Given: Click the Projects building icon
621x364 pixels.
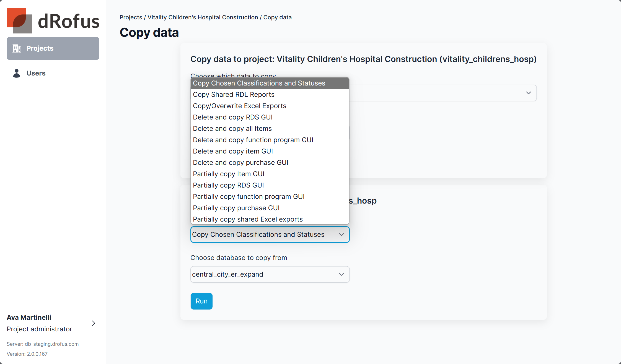Looking at the screenshot, I should coord(17,48).
